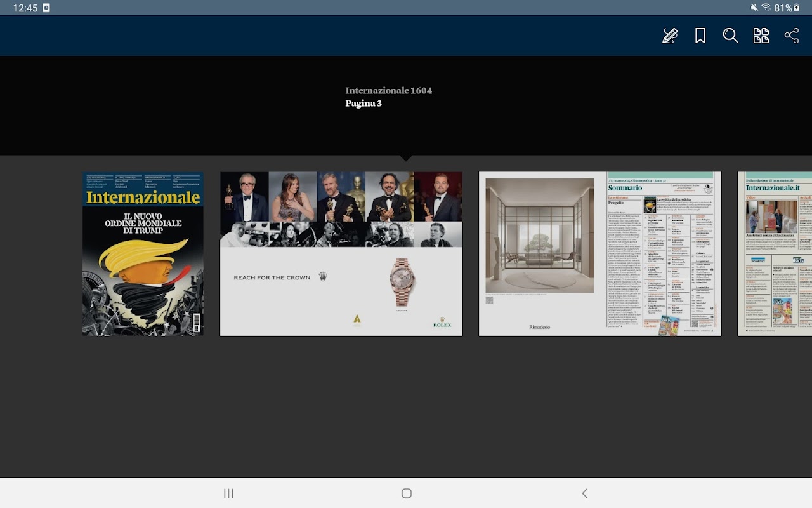Tap the Android recent apps button
The width and height of the screenshot is (812, 508).
point(229,493)
